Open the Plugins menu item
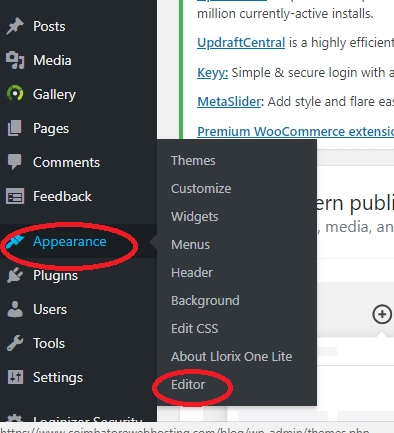Image resolution: width=394 pixels, height=433 pixels. [x=55, y=276]
